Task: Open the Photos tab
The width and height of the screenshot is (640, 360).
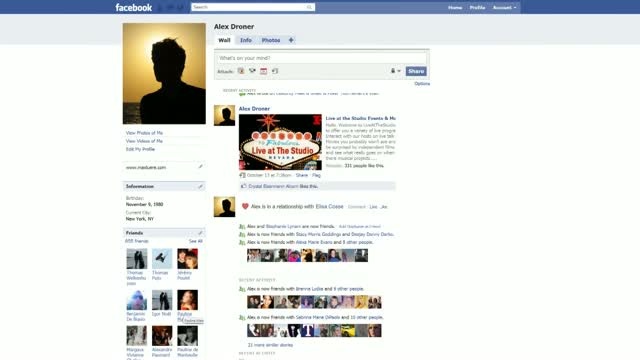Action: click(x=271, y=40)
